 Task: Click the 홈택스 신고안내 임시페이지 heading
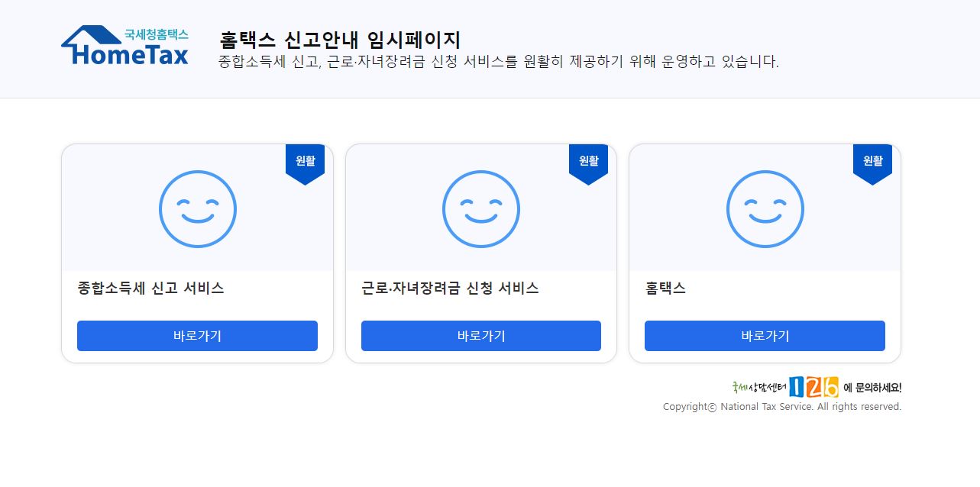(x=341, y=38)
